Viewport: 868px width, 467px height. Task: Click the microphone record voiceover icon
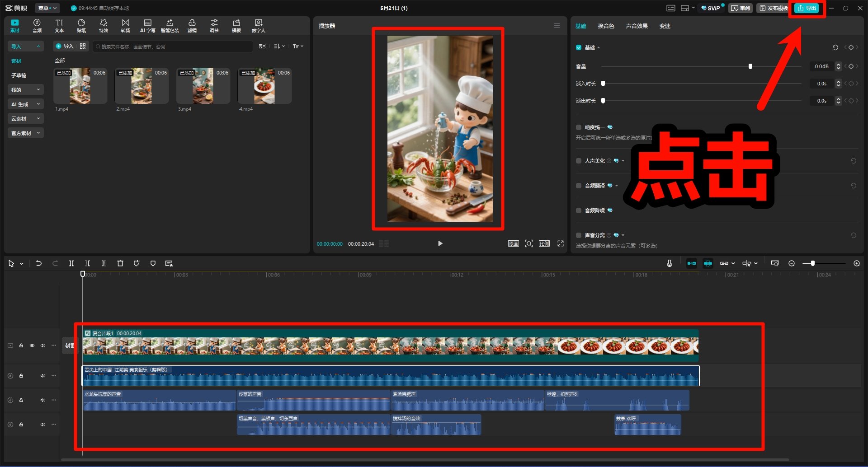[670, 263]
